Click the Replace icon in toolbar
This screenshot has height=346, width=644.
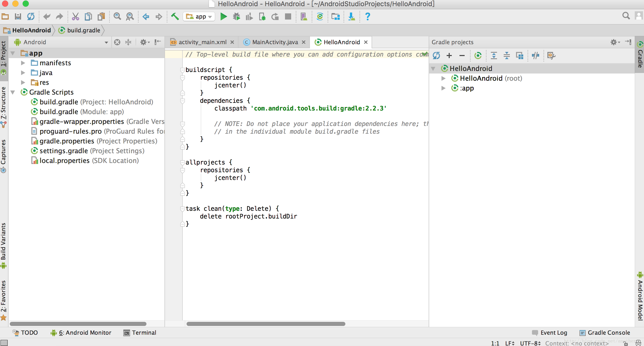(x=130, y=17)
